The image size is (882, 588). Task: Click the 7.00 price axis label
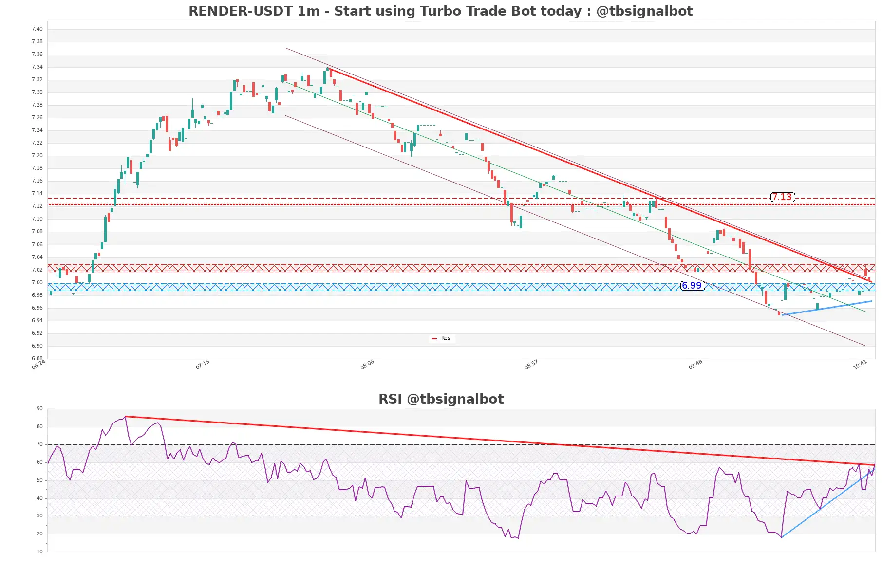tap(37, 282)
